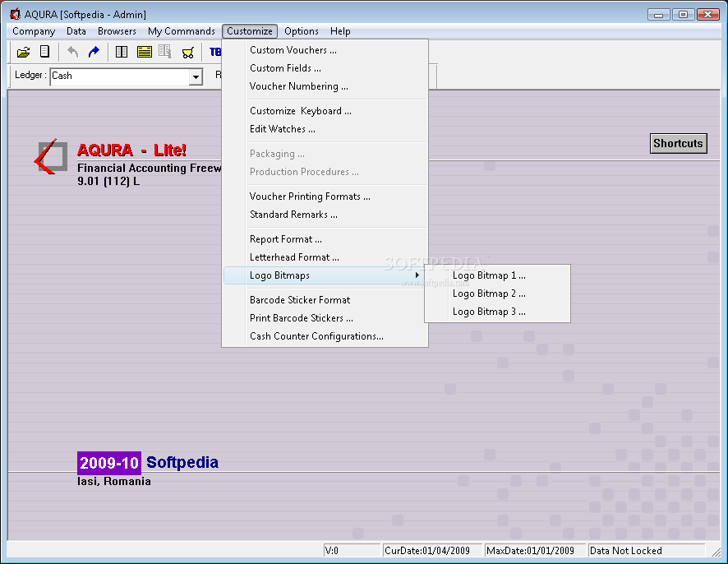Image resolution: width=728 pixels, height=564 pixels.
Task: Click the Shortcuts button
Action: [679, 143]
